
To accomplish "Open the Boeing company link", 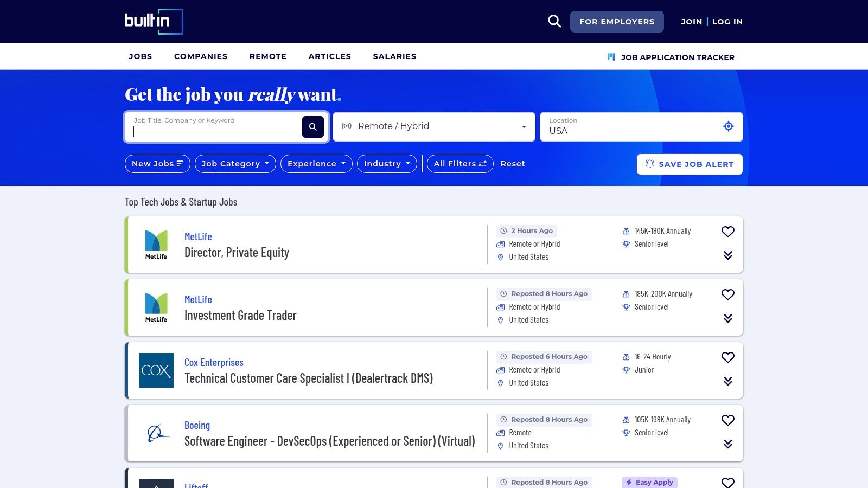I will 197,425.
